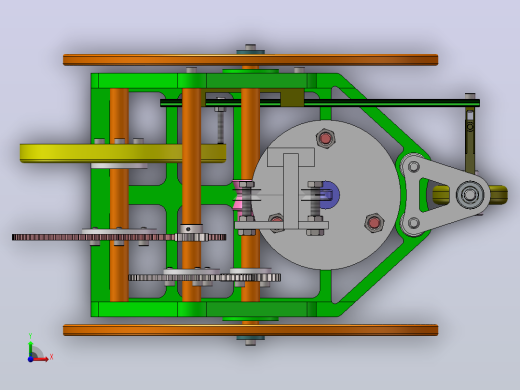The height and width of the screenshot is (390, 520).
Task: Select the vertical threaded screw below black rod
Action: pos(221,122)
